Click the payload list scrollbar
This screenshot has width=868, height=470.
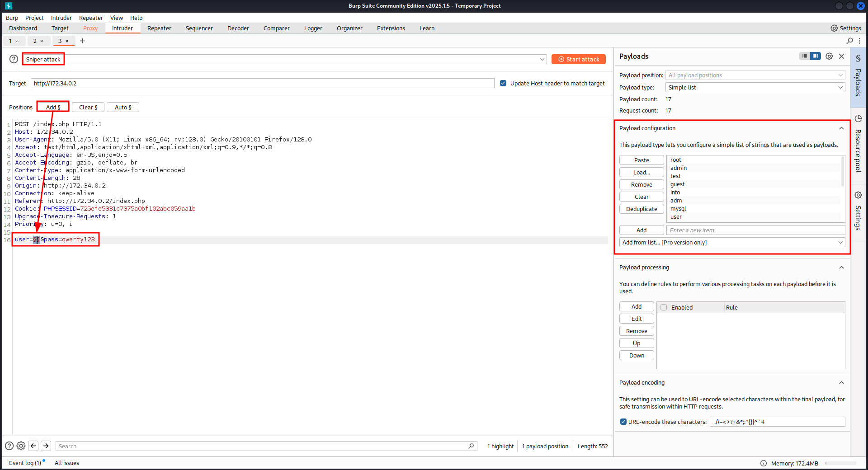(842, 172)
